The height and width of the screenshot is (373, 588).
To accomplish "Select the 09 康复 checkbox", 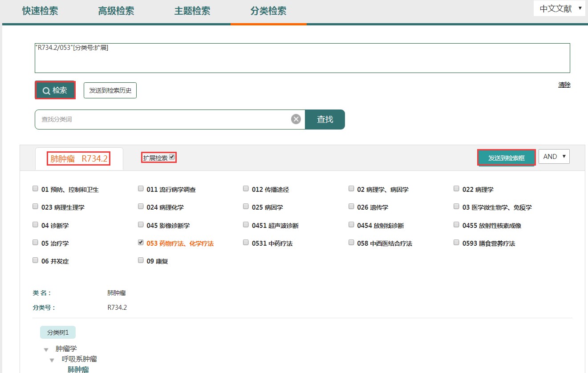I will coord(141,260).
